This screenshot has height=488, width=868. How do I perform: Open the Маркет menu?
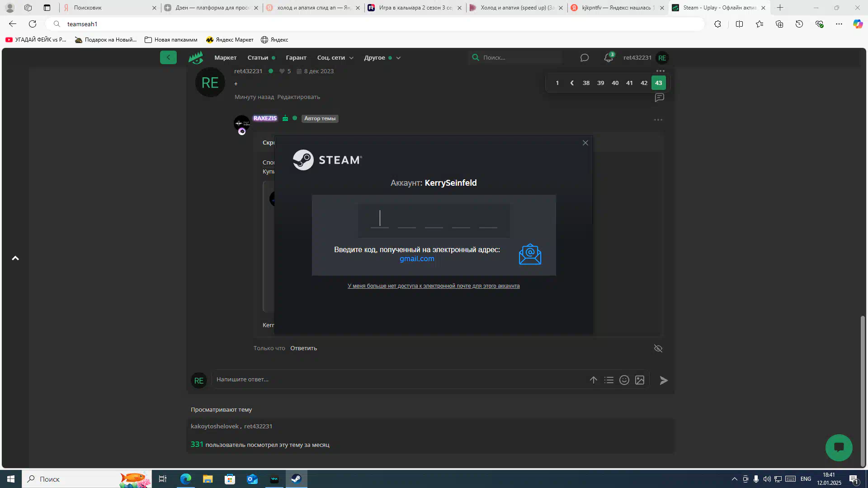[x=226, y=58]
